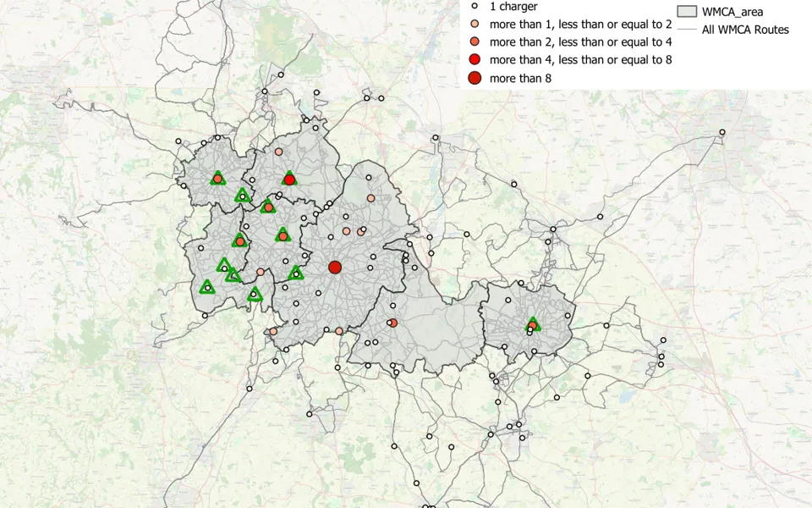The width and height of the screenshot is (812, 508).
Task: Click the green triangle in the easternmost gray region
Action: click(533, 324)
